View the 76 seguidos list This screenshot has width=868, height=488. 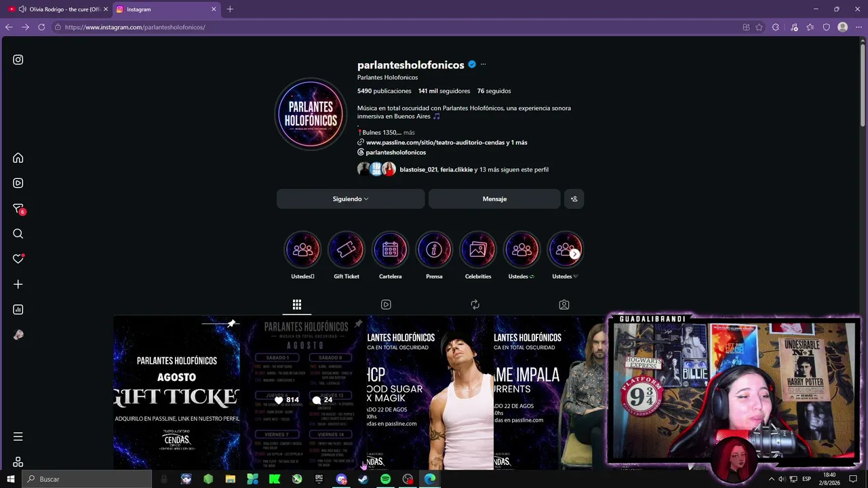[x=494, y=91]
